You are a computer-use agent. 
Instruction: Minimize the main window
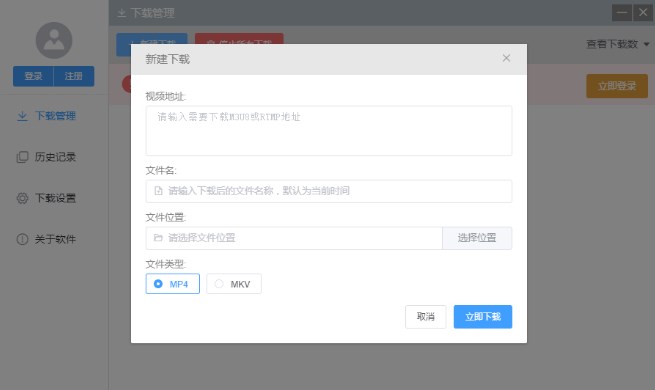622,13
